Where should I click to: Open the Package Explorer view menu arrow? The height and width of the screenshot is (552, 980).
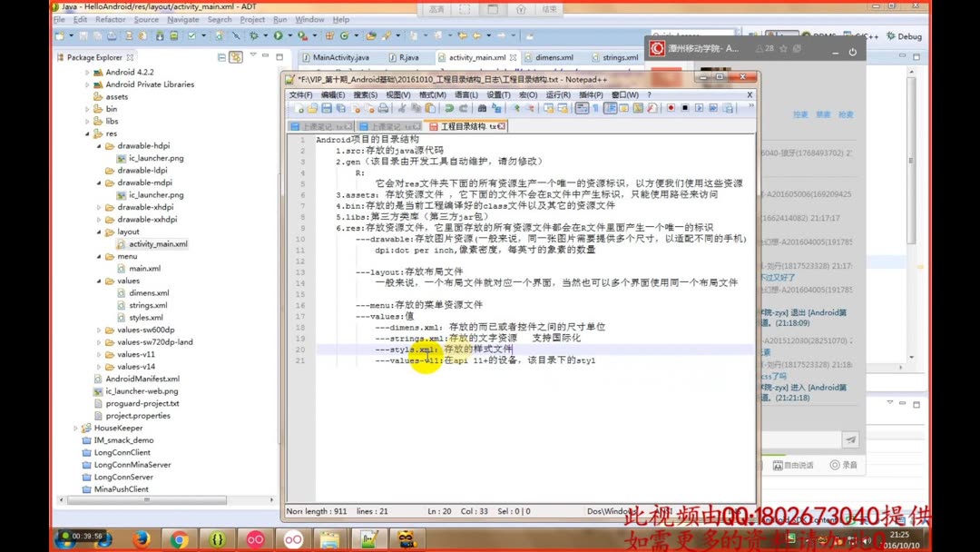251,54
